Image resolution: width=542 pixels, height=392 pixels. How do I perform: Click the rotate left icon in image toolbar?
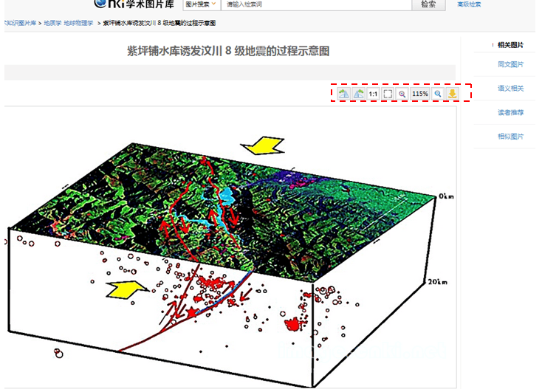[x=343, y=94]
